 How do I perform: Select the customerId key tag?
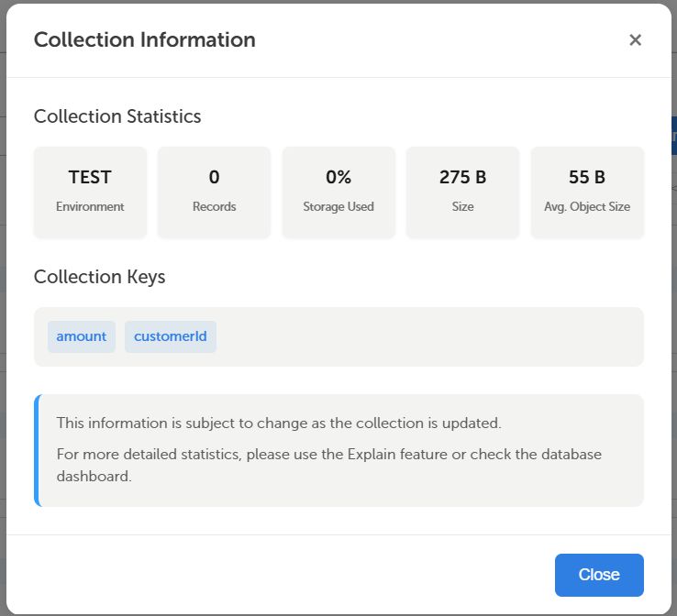click(171, 336)
